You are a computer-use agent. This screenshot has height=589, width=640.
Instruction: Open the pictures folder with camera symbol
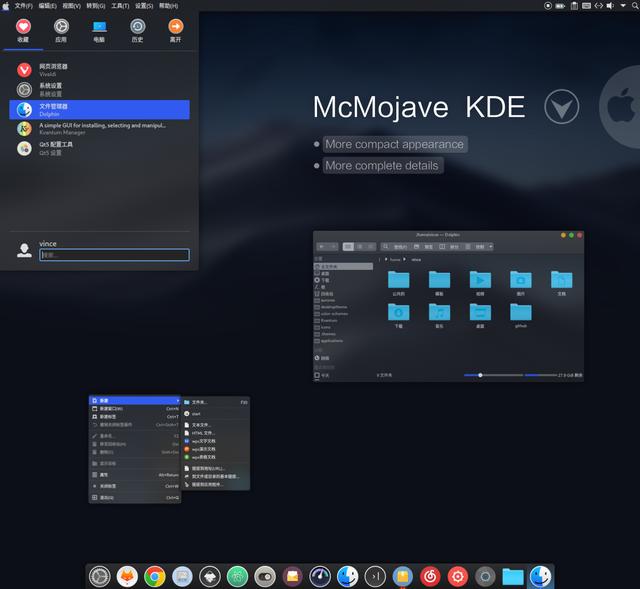[521, 283]
